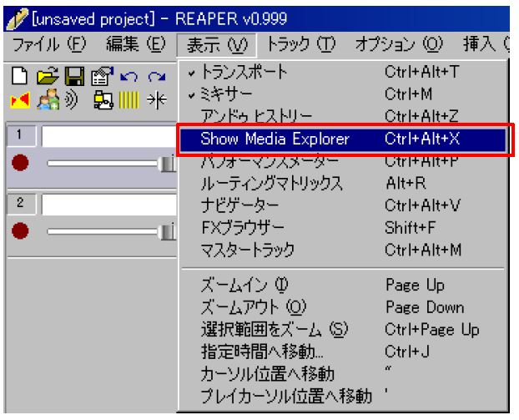Select ズームイン (I) menu item
The height and width of the screenshot is (420, 519).
pyautogui.click(x=343, y=286)
